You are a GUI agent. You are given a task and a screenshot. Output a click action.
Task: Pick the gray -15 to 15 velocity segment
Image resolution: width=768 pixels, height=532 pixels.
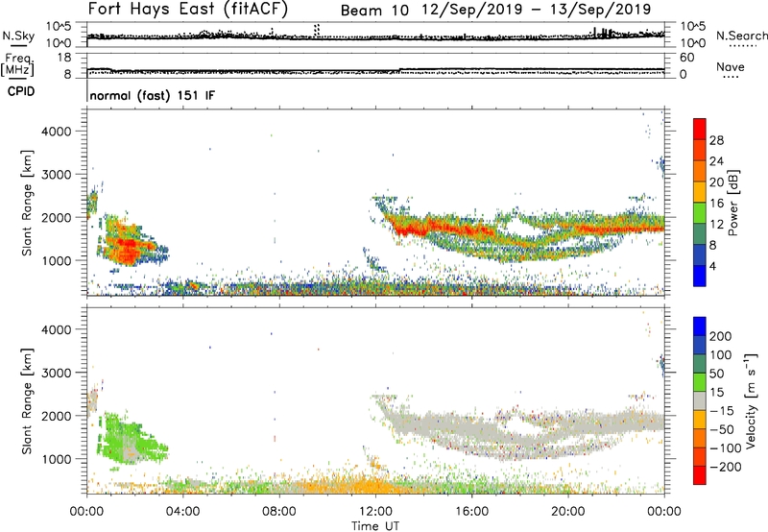tap(700, 400)
